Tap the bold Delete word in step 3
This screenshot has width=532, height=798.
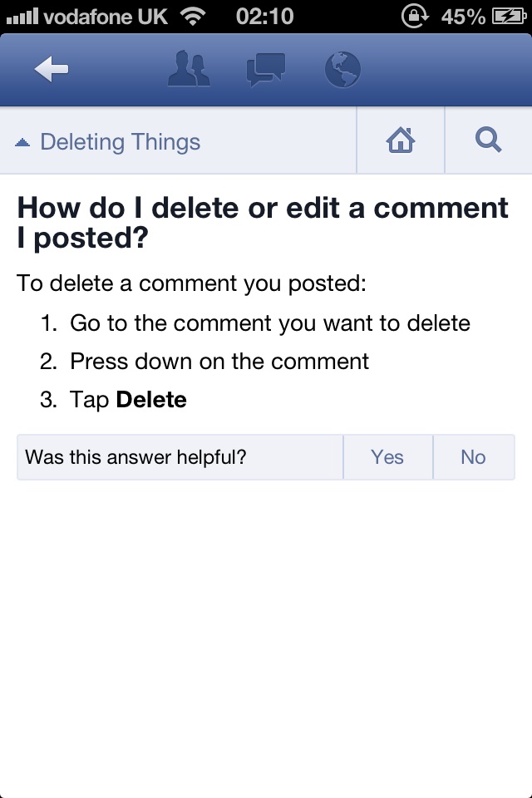151,400
